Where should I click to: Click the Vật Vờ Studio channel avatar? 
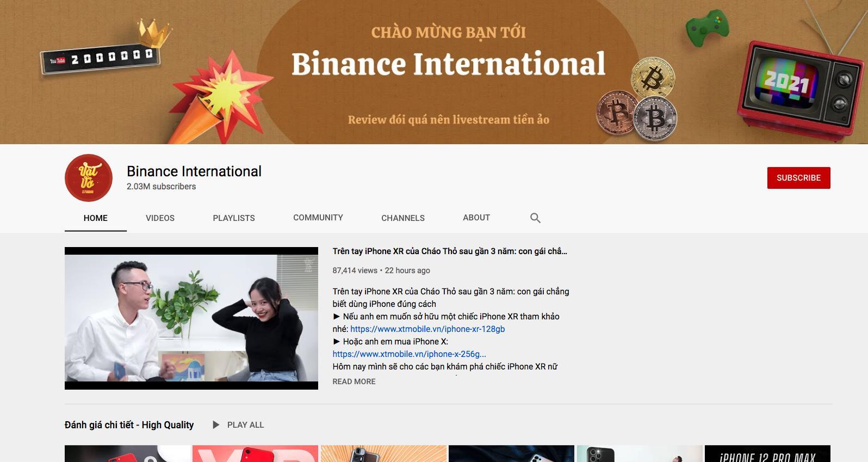click(89, 178)
